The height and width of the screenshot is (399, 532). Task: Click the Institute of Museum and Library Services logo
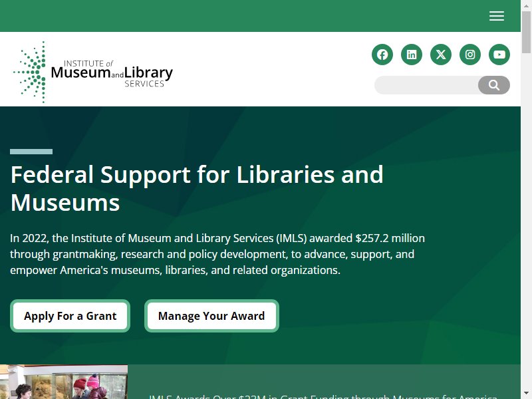pos(93,72)
